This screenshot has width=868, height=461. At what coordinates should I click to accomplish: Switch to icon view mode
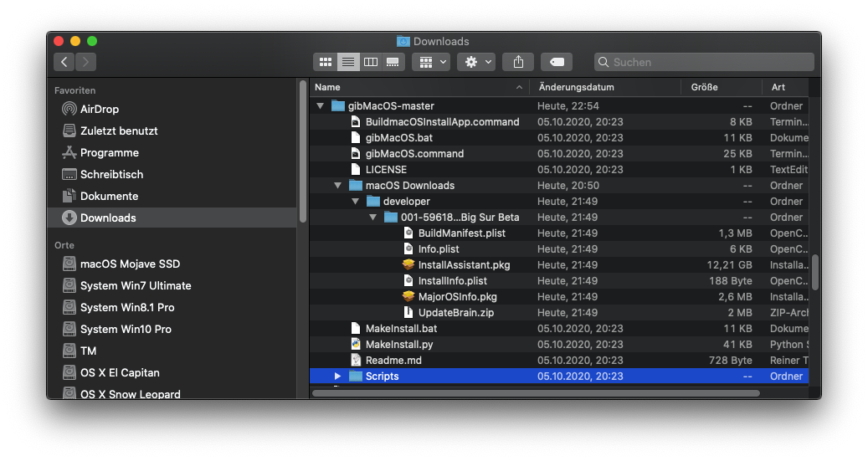326,62
